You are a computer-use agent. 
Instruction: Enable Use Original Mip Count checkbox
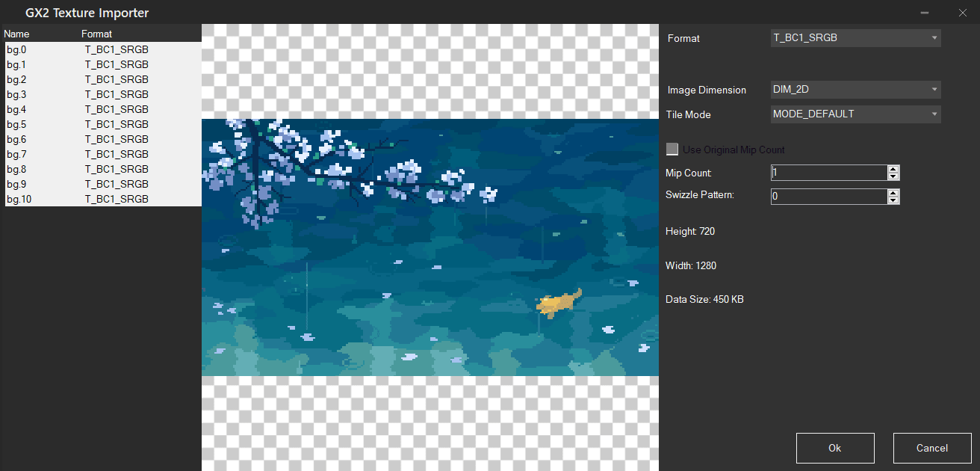pos(672,150)
